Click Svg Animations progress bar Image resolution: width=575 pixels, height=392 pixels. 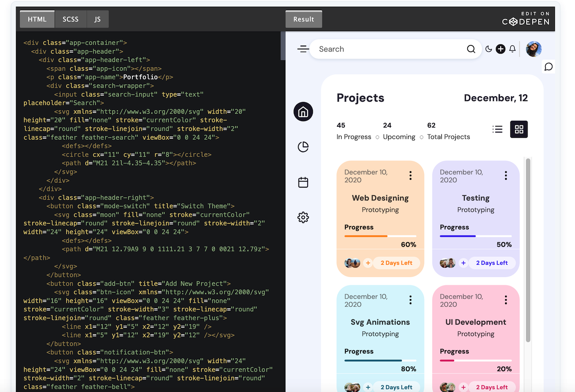click(380, 360)
